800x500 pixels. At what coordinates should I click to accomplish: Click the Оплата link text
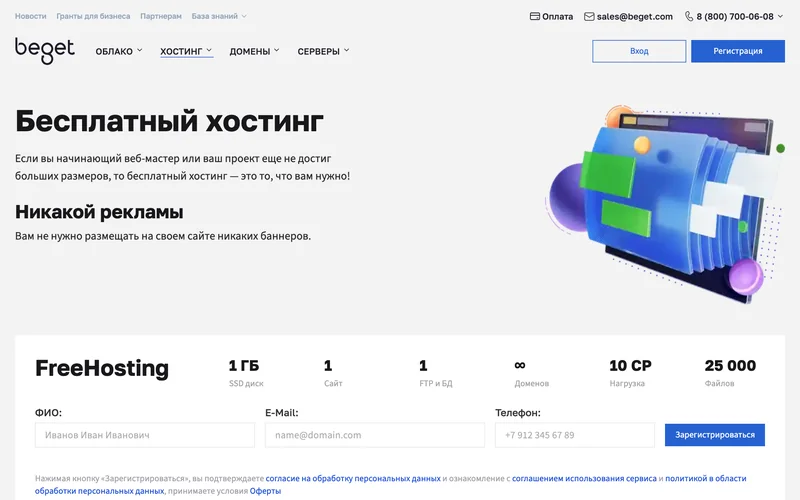[557, 16]
